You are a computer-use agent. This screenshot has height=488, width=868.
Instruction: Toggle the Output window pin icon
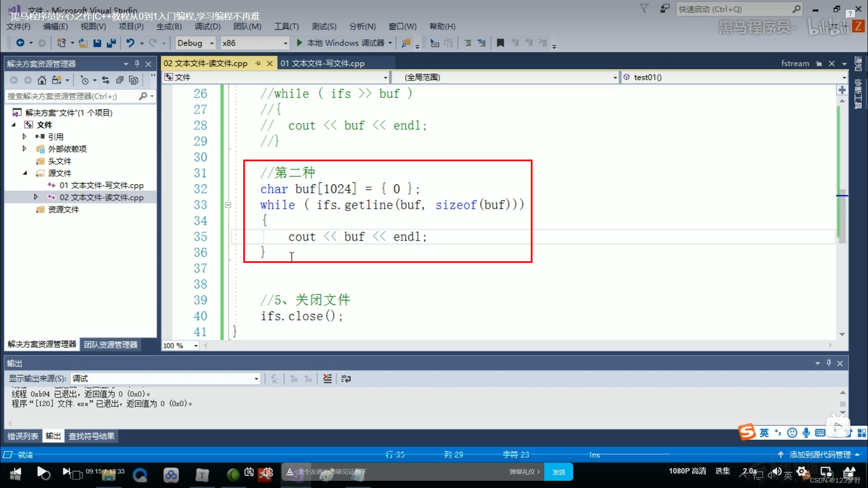pos(829,361)
